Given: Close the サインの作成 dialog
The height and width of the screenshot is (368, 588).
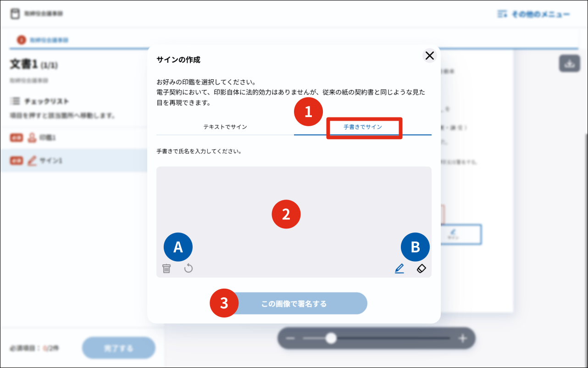Looking at the screenshot, I should (429, 56).
